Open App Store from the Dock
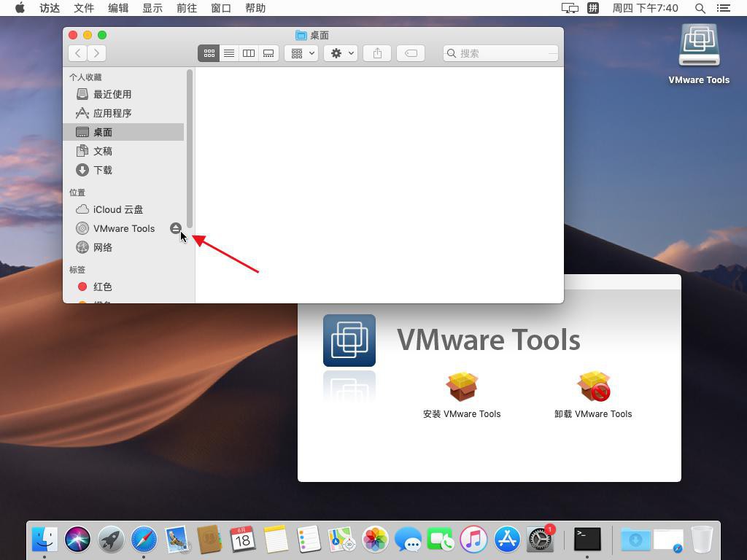Screen dimensions: 747x560 click(507, 540)
